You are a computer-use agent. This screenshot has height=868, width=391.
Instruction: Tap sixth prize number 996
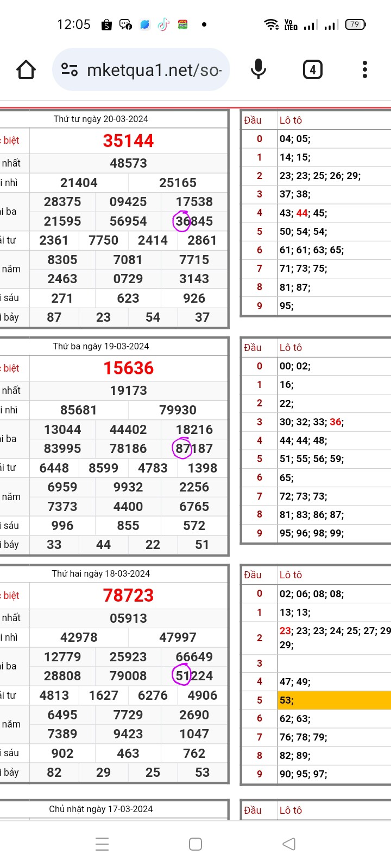tap(62, 526)
